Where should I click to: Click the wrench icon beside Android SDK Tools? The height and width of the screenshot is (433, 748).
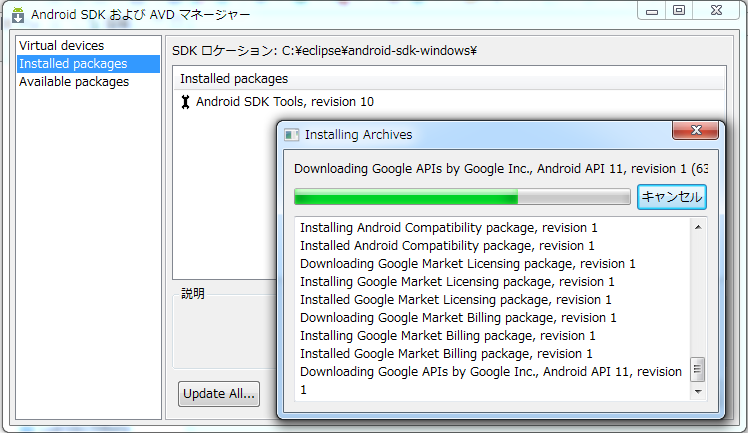[x=186, y=102]
